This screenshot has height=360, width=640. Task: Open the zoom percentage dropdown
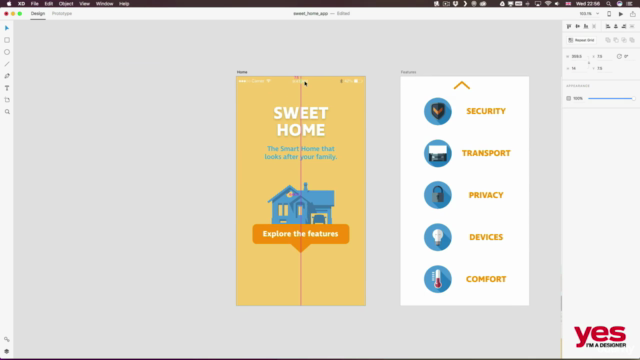click(598, 14)
